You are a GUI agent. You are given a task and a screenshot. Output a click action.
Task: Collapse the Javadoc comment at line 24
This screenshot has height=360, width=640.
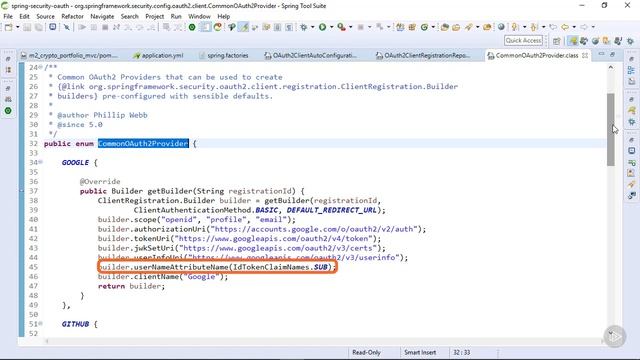(41, 67)
